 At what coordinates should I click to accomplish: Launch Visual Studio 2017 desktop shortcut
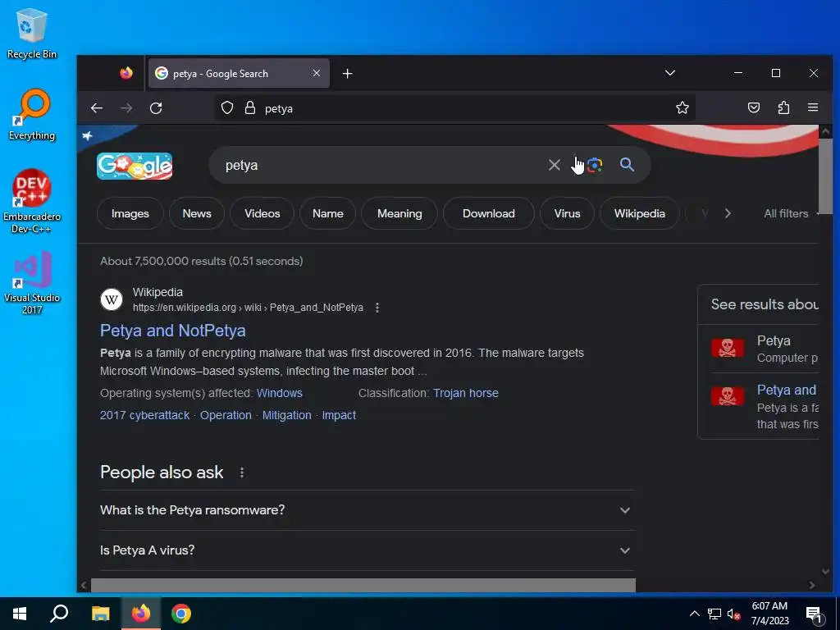coord(32,282)
